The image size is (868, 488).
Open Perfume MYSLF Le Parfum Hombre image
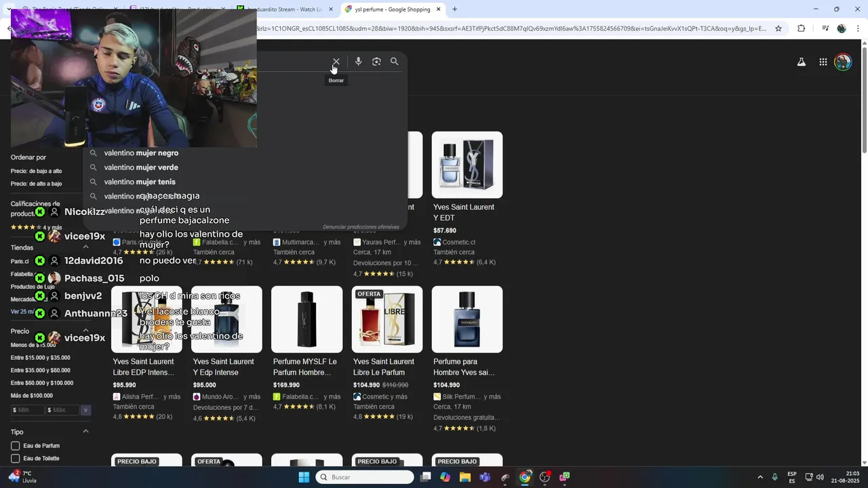tap(307, 319)
